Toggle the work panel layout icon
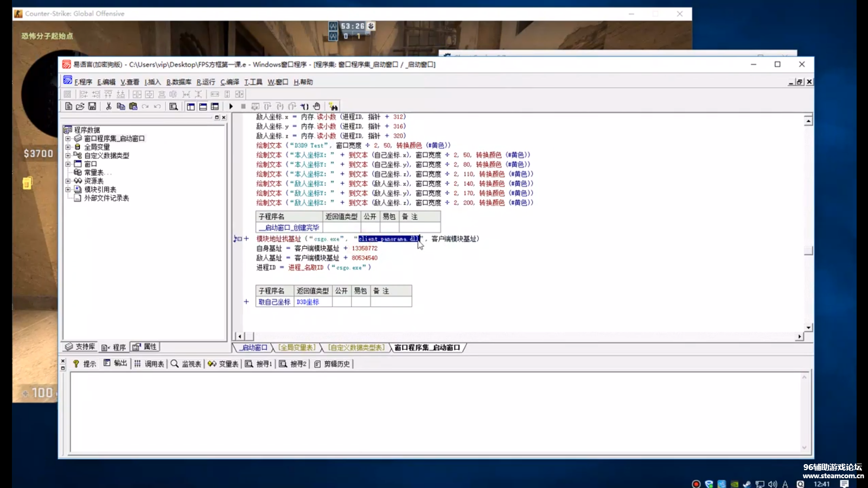This screenshot has width=868, height=488. point(191,106)
